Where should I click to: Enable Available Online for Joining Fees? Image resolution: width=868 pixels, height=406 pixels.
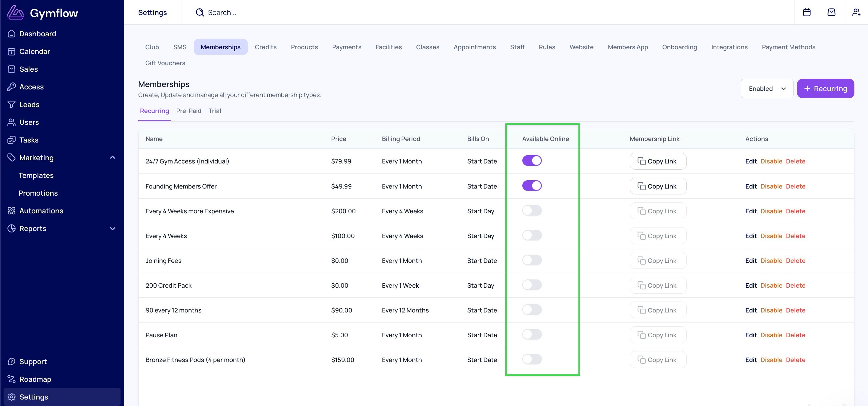coord(532,260)
